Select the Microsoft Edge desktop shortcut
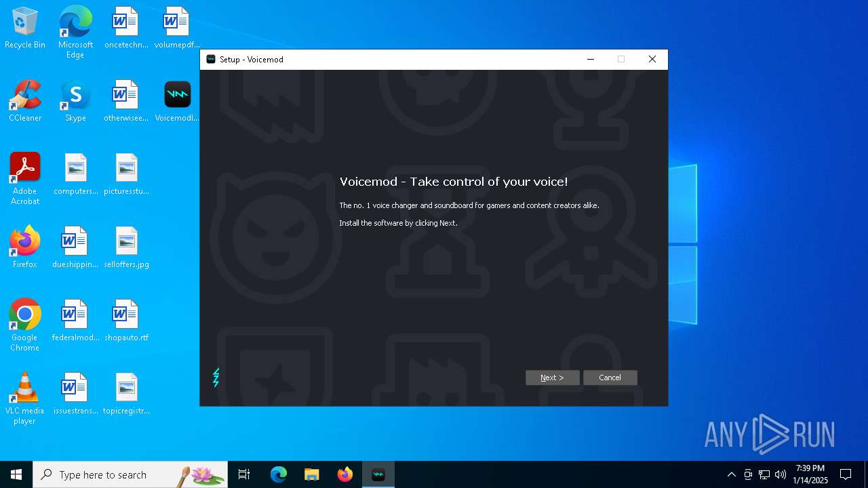868x488 pixels. tap(75, 33)
